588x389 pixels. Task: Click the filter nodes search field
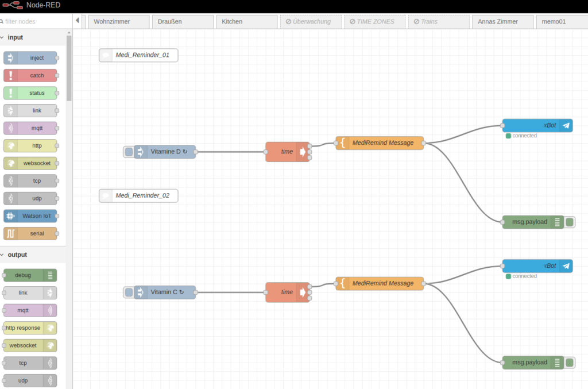[x=34, y=21]
